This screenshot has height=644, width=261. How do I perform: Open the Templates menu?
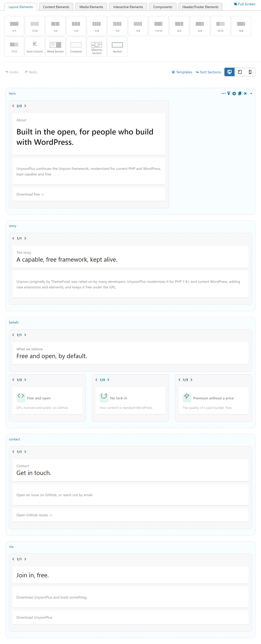[182, 72]
